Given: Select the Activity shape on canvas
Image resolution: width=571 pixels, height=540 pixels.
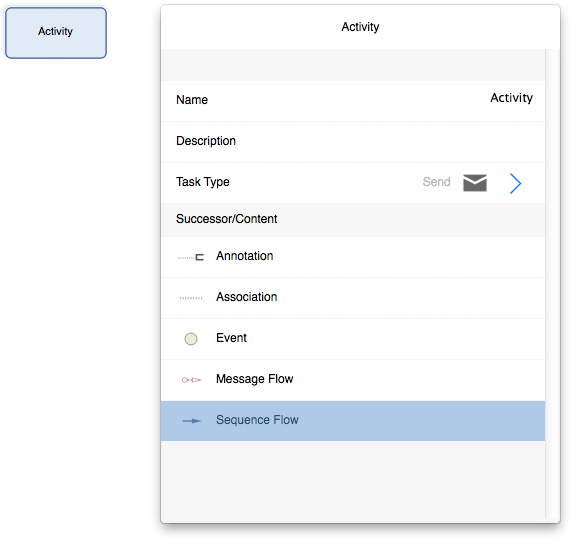Looking at the screenshot, I should [56, 33].
